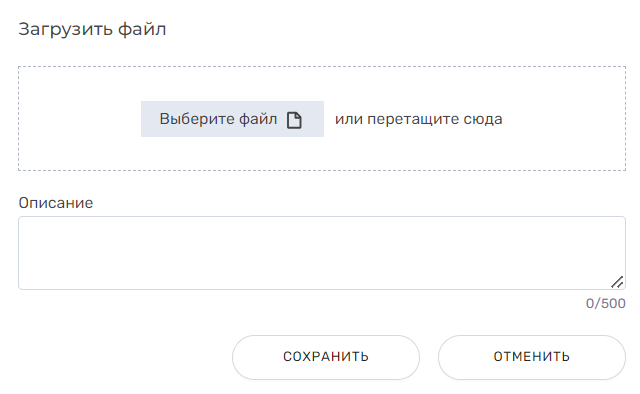
Task: Click the diagonal grip in description corner
Action: pos(617,282)
